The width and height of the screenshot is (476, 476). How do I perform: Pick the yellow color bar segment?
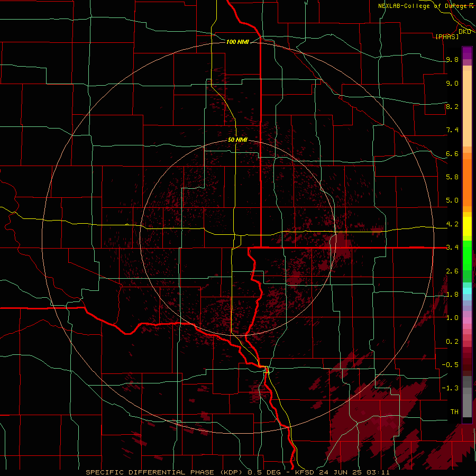[467, 226]
